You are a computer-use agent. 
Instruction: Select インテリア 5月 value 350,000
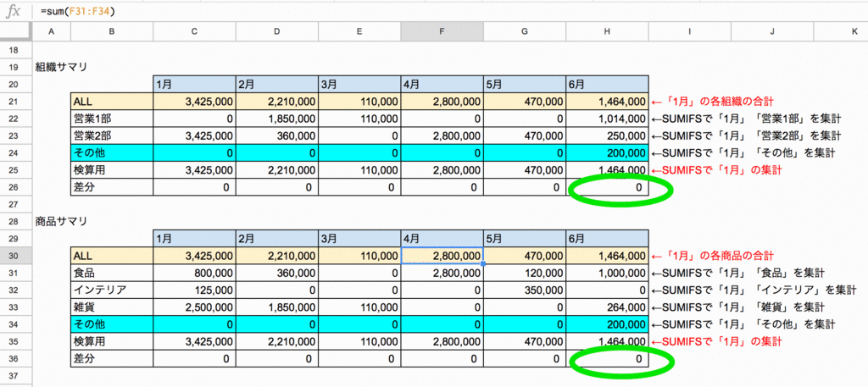524,290
